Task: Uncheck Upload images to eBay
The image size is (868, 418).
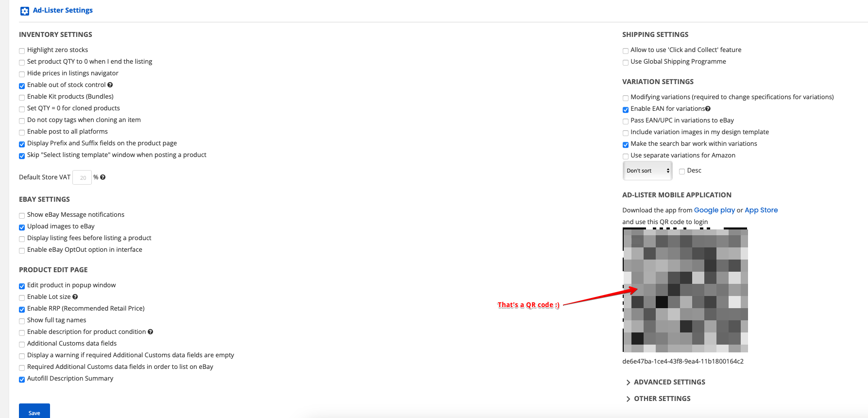Action: click(22, 227)
